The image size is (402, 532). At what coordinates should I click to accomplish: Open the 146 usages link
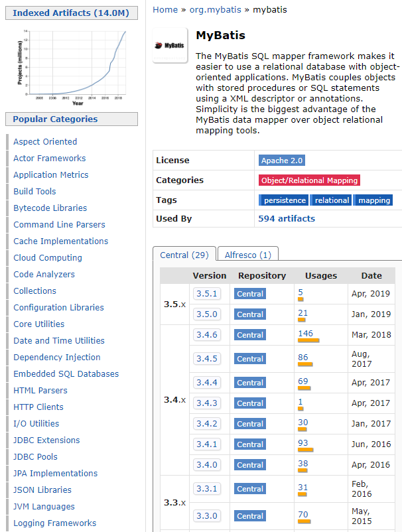point(305,334)
